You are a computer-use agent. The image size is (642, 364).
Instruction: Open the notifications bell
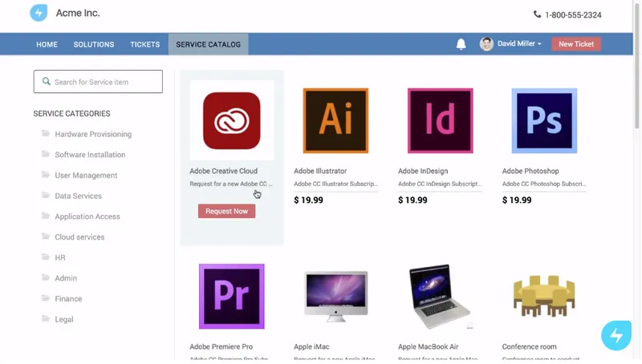[461, 44]
